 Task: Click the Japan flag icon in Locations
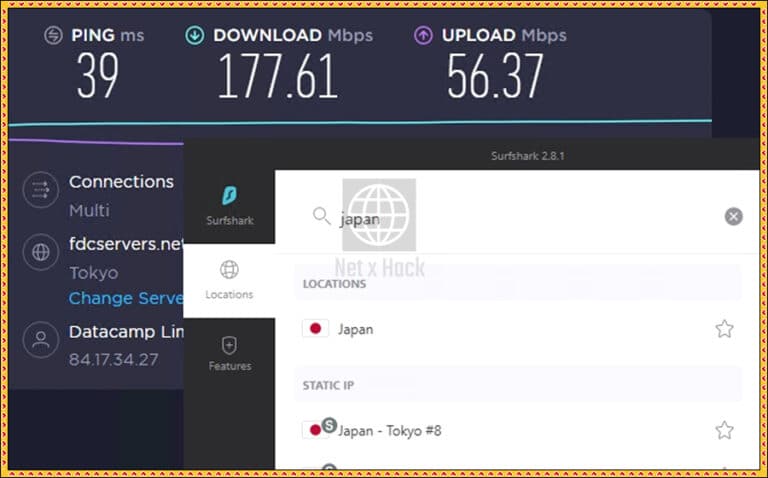[315, 329]
